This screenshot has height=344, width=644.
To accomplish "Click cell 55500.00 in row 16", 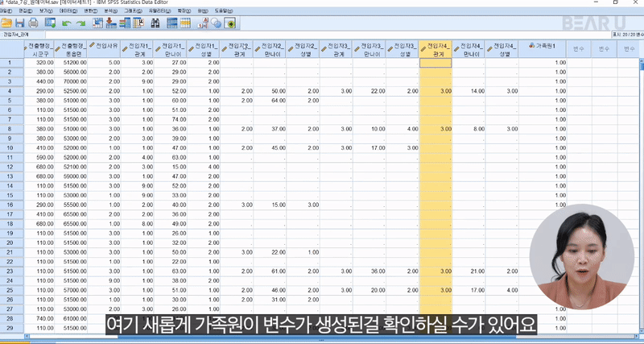I will click(x=71, y=205).
